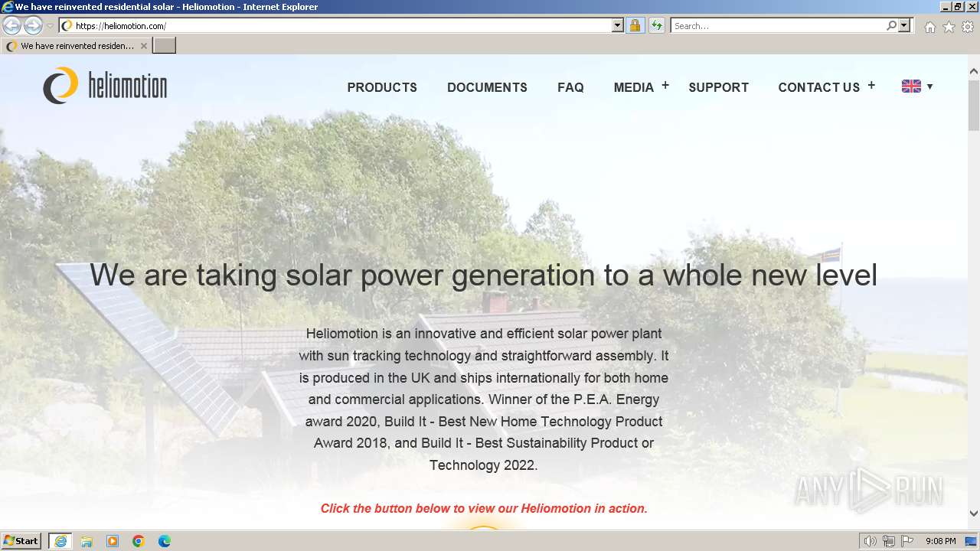Click the browser Back button
The height and width of the screenshot is (551, 980).
[11, 25]
